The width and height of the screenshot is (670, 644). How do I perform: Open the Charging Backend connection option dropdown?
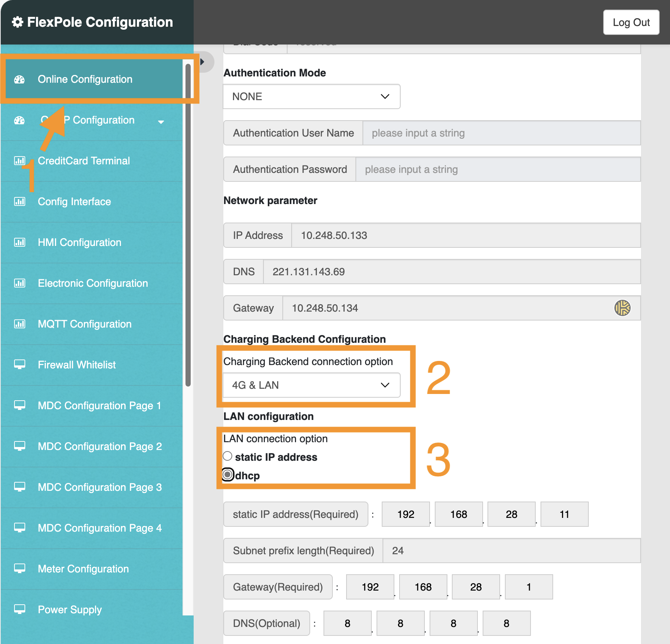click(311, 385)
